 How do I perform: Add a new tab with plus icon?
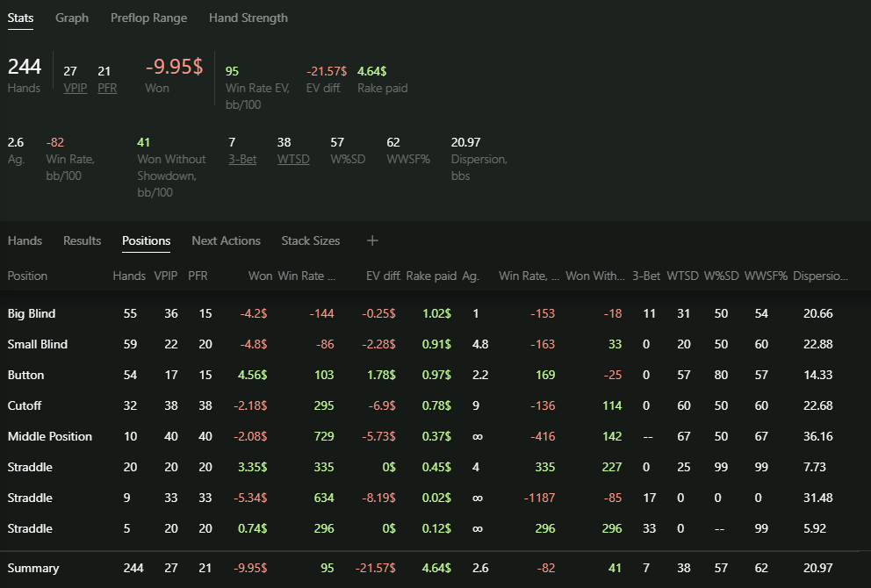click(x=372, y=240)
